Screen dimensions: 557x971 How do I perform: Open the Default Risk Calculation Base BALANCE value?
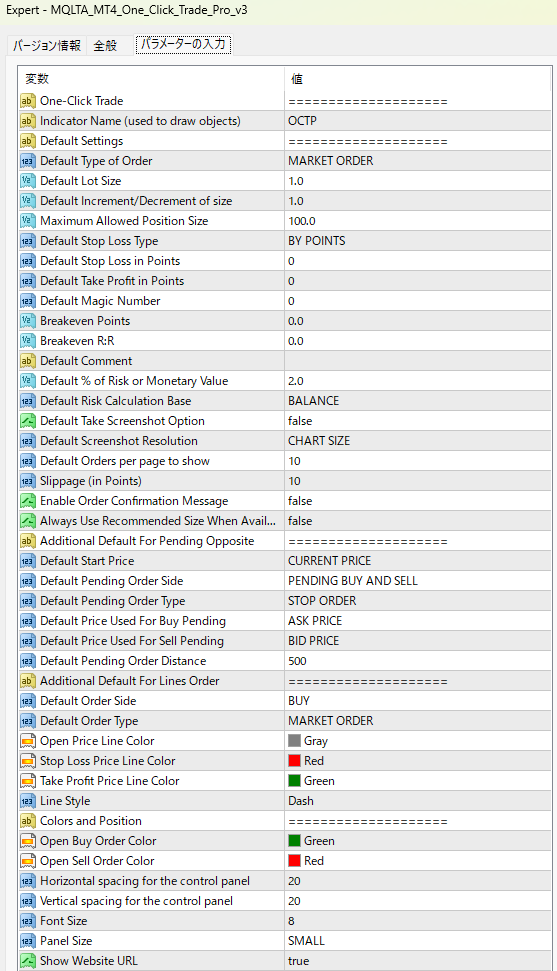click(x=418, y=401)
